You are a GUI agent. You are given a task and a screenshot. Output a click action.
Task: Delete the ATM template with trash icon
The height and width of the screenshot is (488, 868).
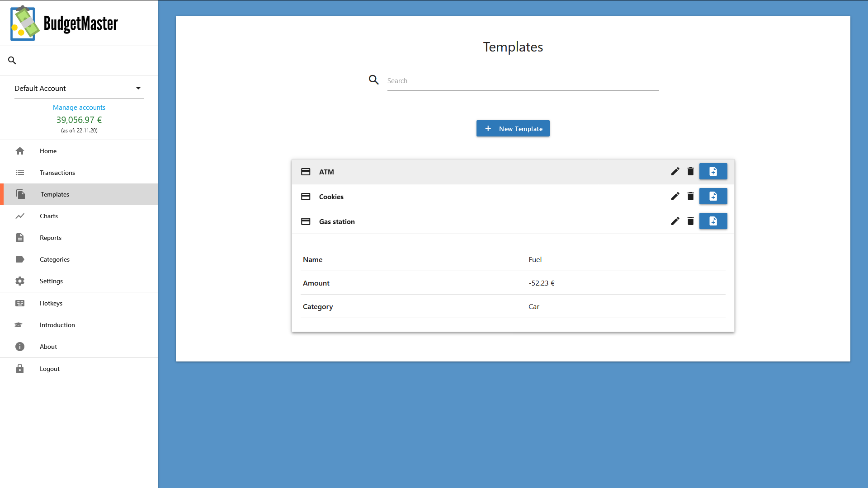[690, 171]
